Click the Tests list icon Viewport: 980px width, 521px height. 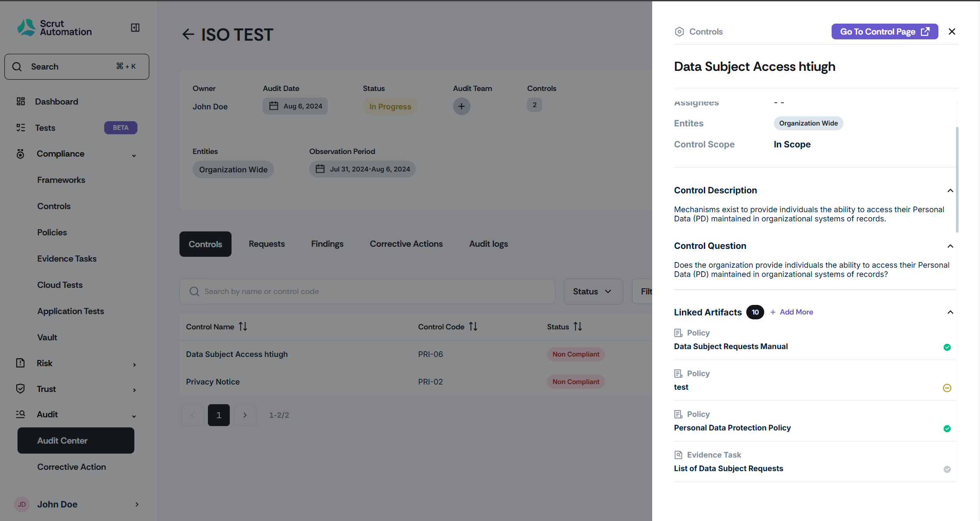(21, 128)
